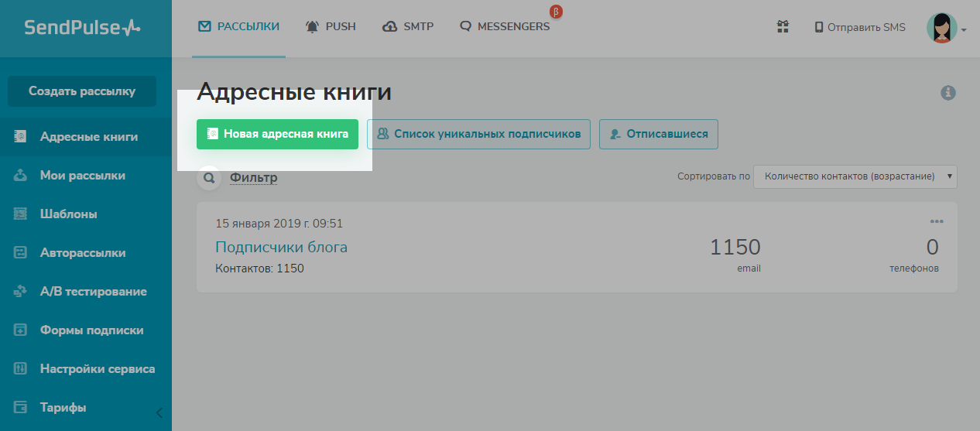This screenshot has height=431, width=980.
Task: Open Формы подписки section
Action: click(x=86, y=330)
